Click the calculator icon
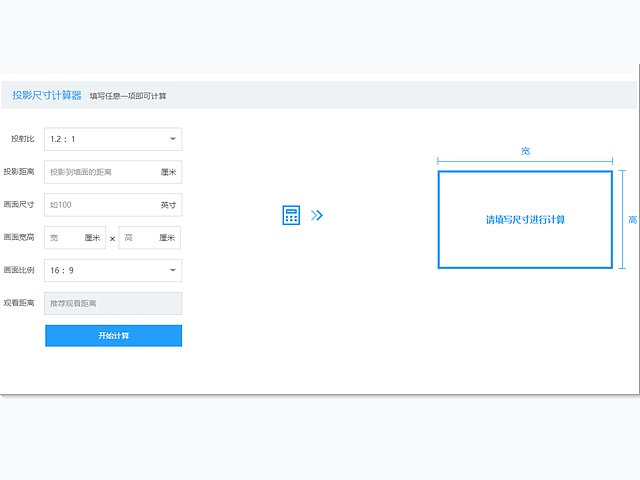Image resolution: width=640 pixels, height=480 pixels. 291,215
